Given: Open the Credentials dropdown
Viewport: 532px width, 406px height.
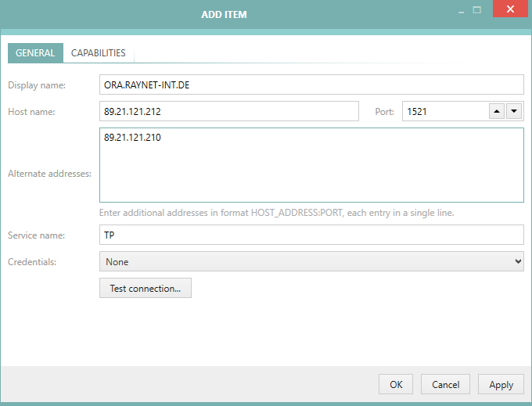Looking at the screenshot, I should (311, 261).
